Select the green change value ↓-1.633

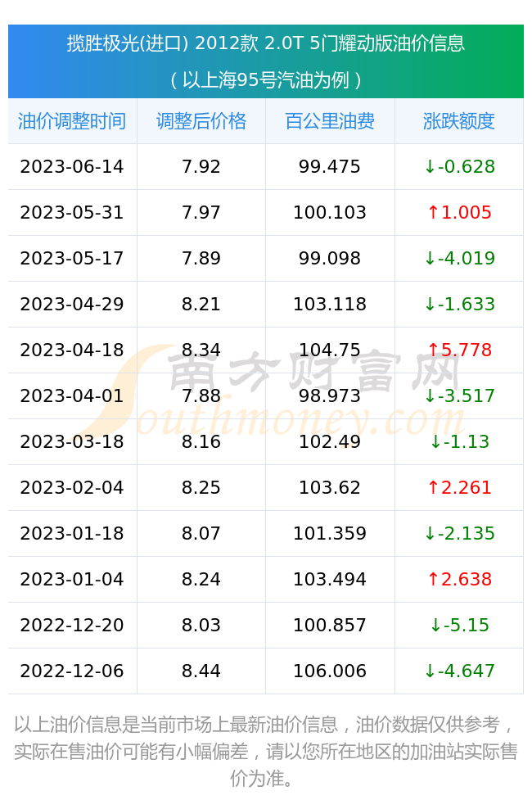(x=460, y=305)
